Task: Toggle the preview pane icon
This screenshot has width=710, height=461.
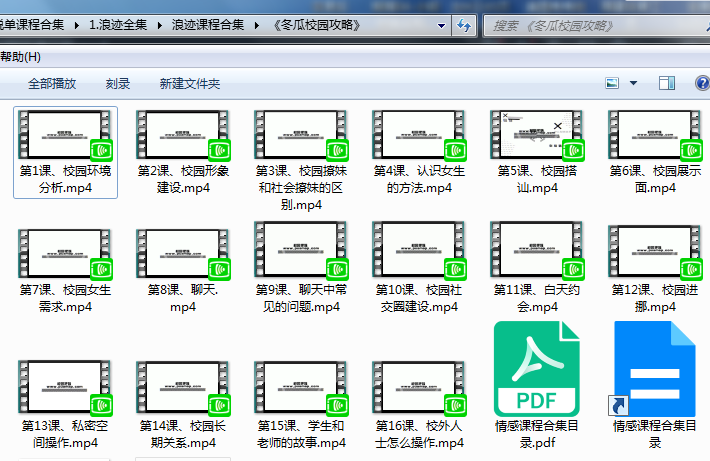Action: click(x=667, y=83)
